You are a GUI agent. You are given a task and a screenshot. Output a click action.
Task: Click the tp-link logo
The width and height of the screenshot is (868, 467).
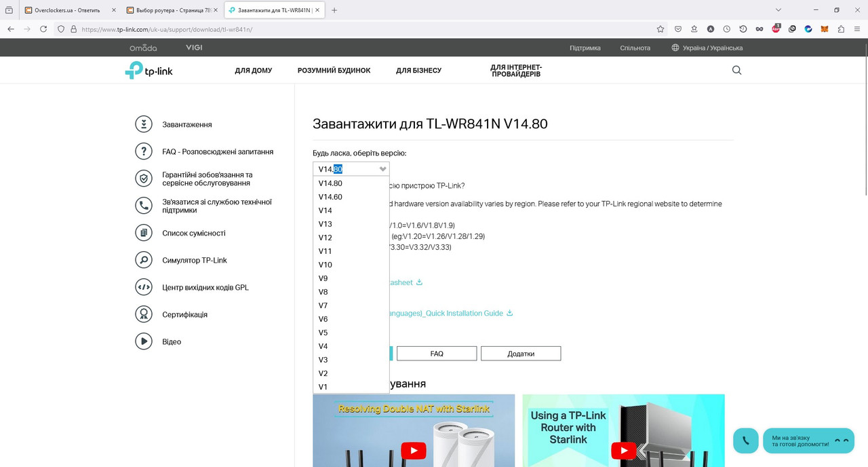149,70
